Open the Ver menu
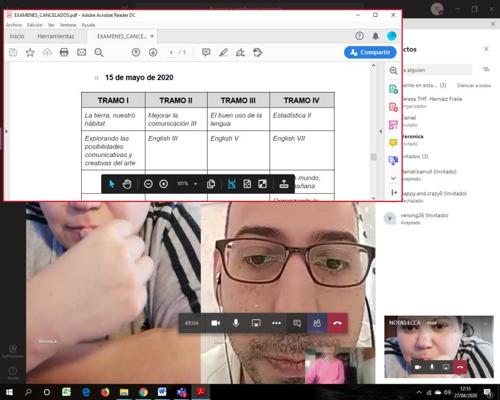This screenshot has width=500, height=400. 51,25
